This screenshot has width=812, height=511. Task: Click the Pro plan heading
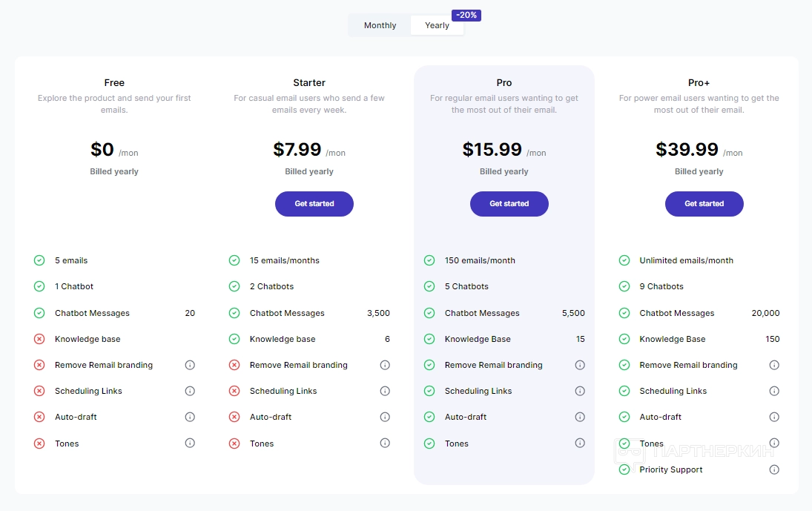(504, 83)
